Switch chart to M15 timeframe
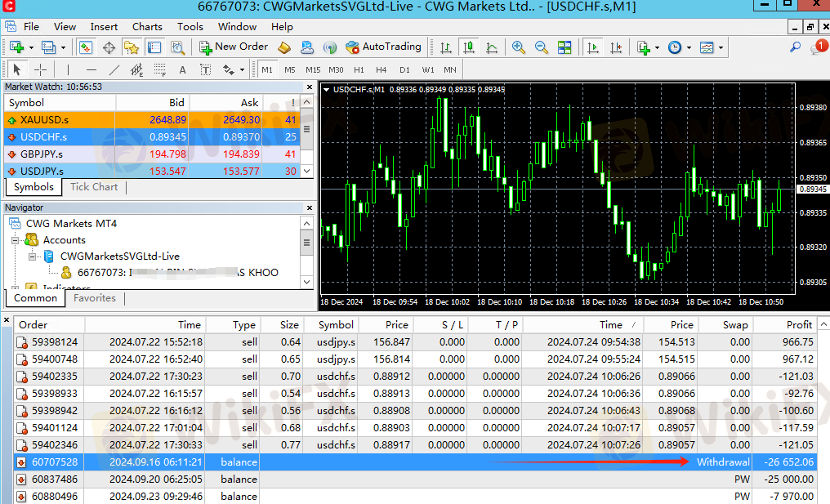 (313, 69)
